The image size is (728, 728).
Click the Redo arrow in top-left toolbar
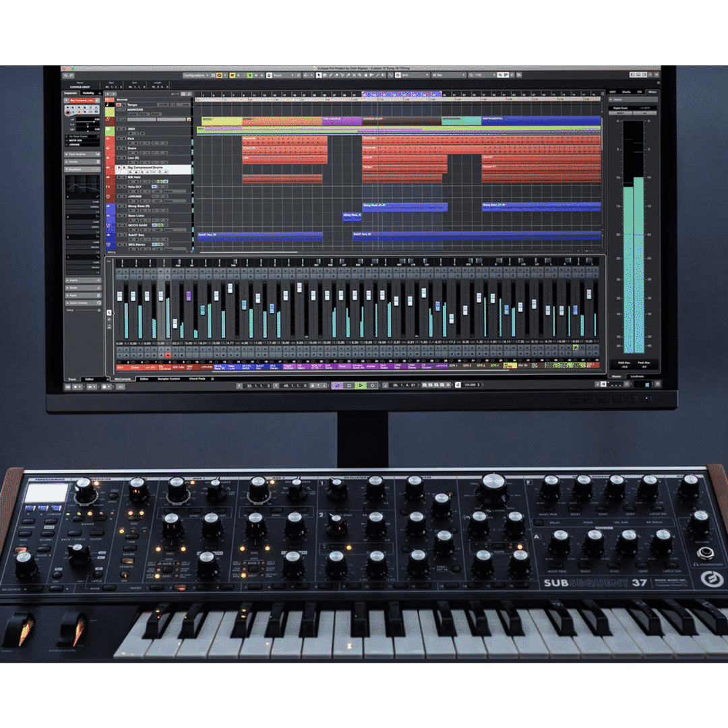[x=72, y=75]
